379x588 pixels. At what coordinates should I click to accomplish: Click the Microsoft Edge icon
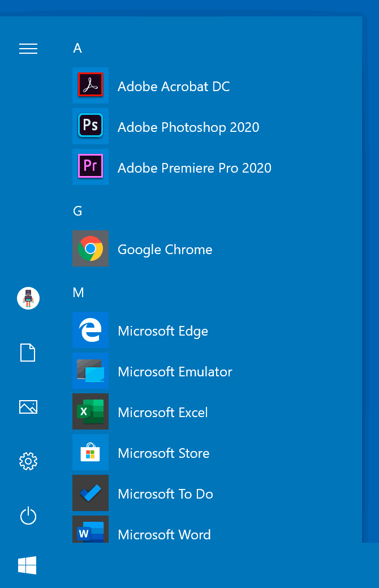click(91, 329)
